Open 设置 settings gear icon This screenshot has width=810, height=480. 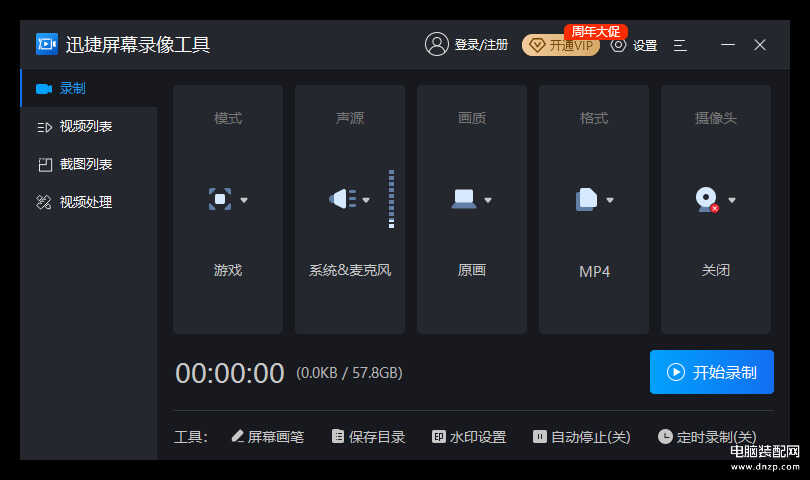[618, 45]
